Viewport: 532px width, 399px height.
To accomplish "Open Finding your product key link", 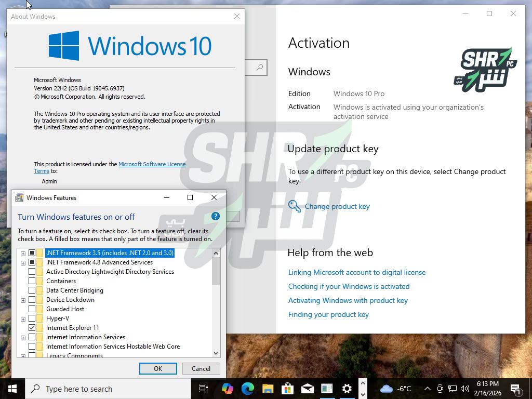I will point(328,314).
